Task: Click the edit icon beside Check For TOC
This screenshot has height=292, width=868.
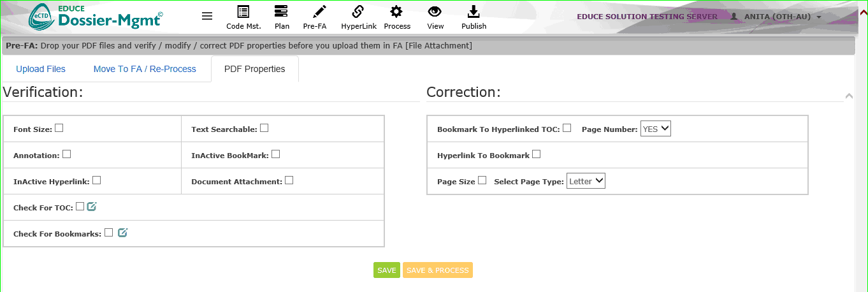Action: tap(92, 207)
